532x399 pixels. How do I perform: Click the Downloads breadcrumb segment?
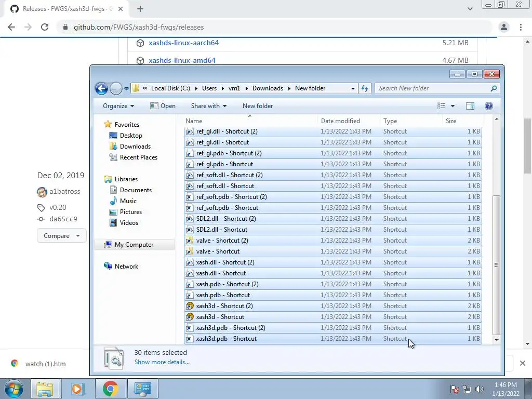pyautogui.click(x=268, y=88)
